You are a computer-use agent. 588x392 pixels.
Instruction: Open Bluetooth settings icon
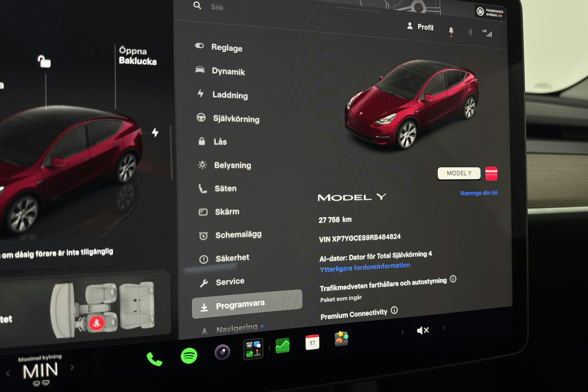[x=470, y=32]
